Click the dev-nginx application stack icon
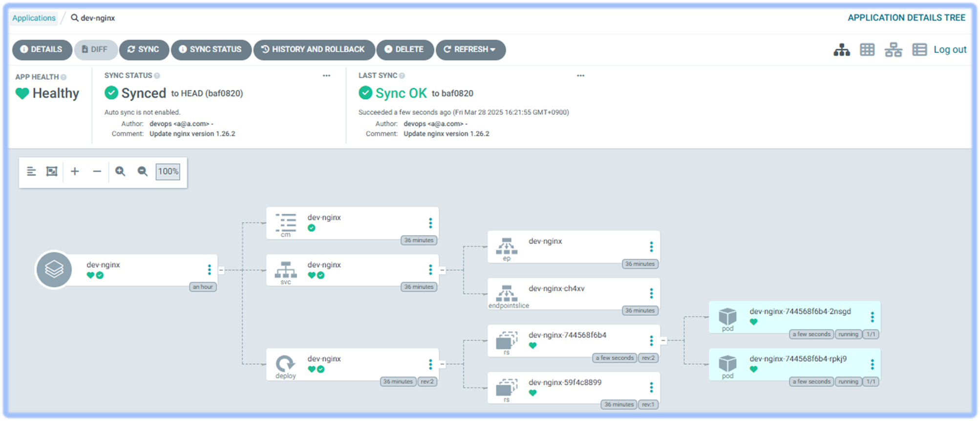980x421 pixels. coord(54,270)
